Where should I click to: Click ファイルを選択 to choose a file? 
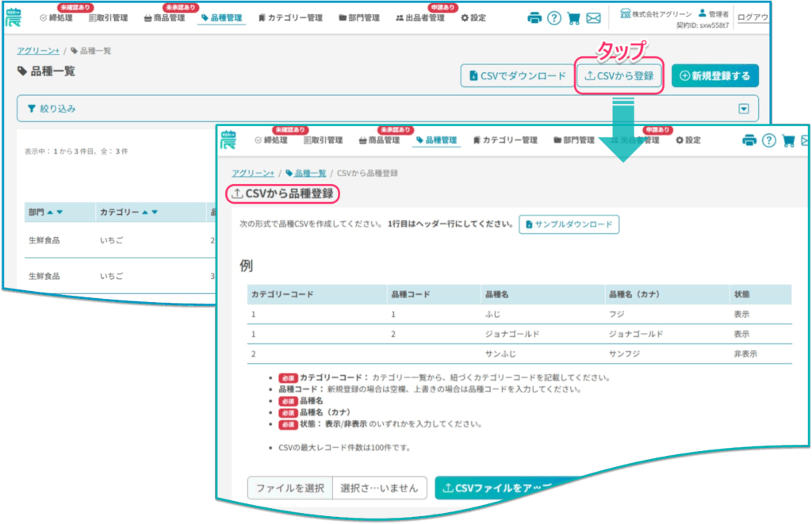(289, 488)
